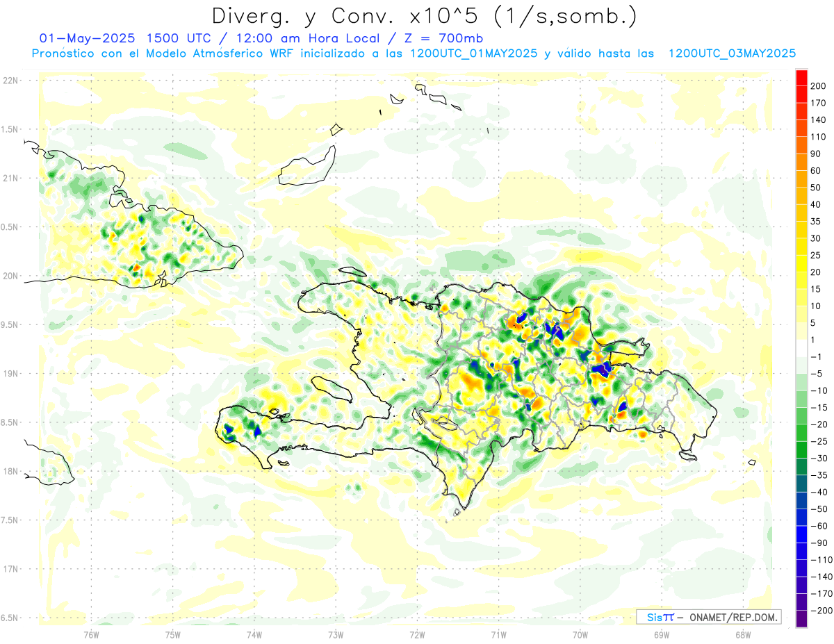The image size is (834, 644).
Task: Click the '170' value on the colorbar
Action: pyautogui.click(x=818, y=103)
